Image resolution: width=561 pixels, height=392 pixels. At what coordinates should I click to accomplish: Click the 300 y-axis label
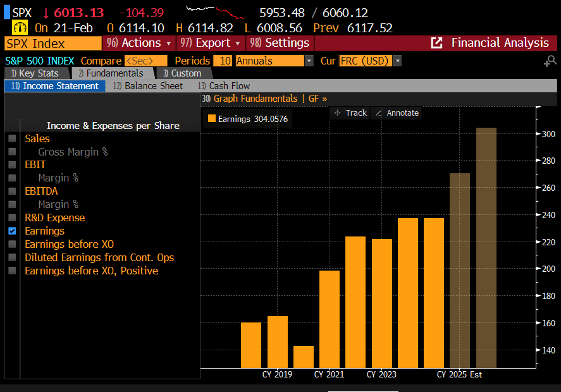coord(548,134)
